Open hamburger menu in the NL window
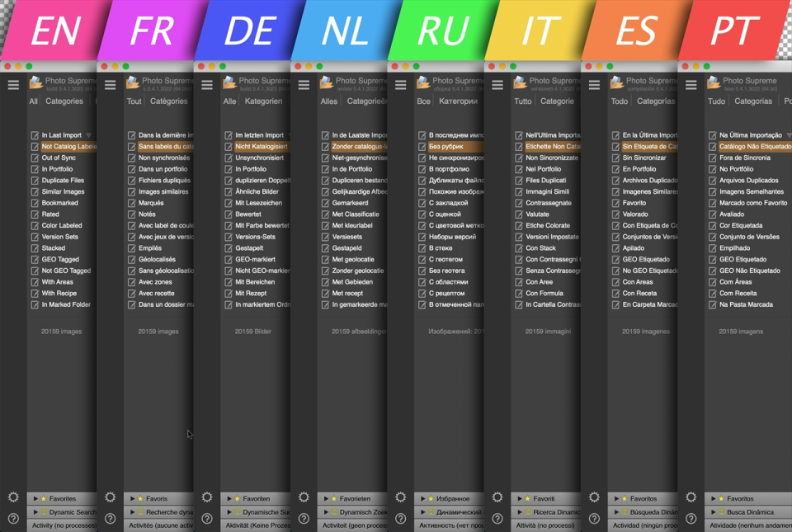792x532 pixels. tap(304, 85)
